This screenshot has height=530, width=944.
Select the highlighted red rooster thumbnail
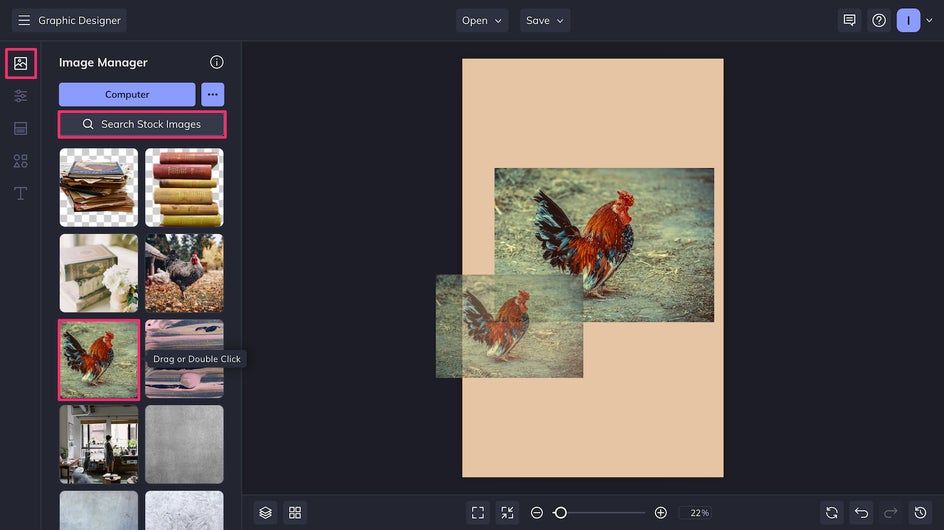(99, 360)
